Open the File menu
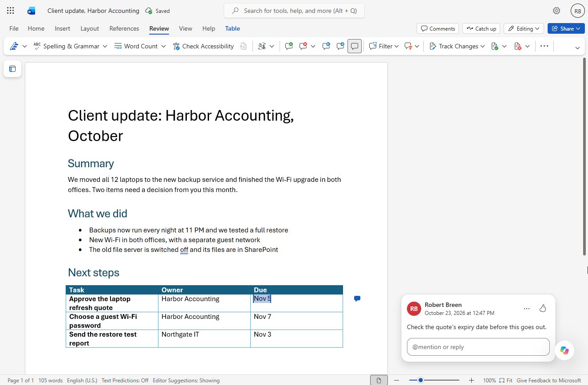The width and height of the screenshot is (588, 385). tap(14, 28)
